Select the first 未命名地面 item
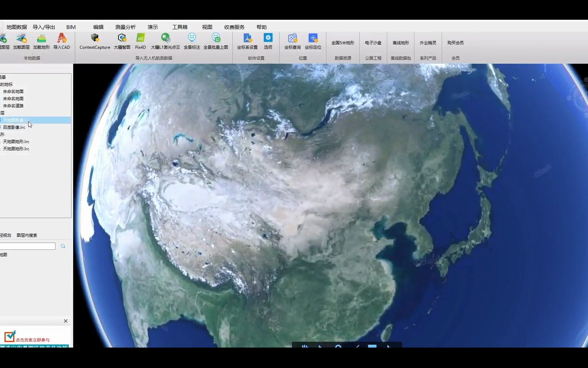The height and width of the screenshot is (368, 588). tap(13, 91)
